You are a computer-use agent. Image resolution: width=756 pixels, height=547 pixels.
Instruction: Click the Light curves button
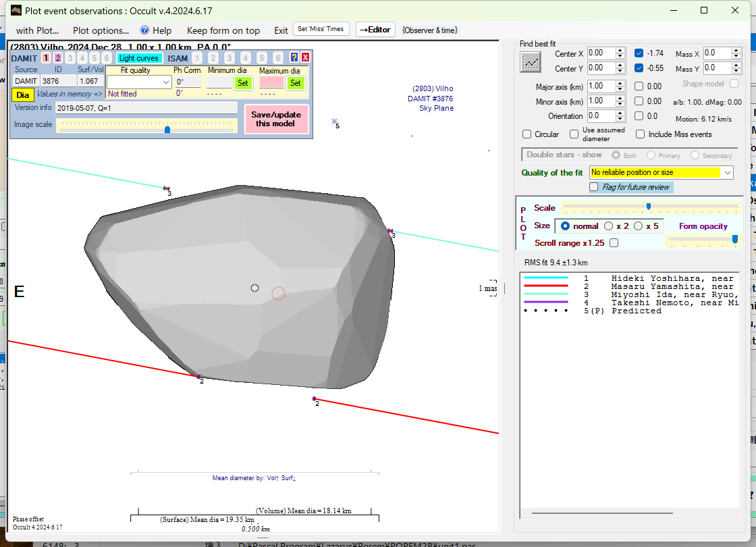coord(138,58)
